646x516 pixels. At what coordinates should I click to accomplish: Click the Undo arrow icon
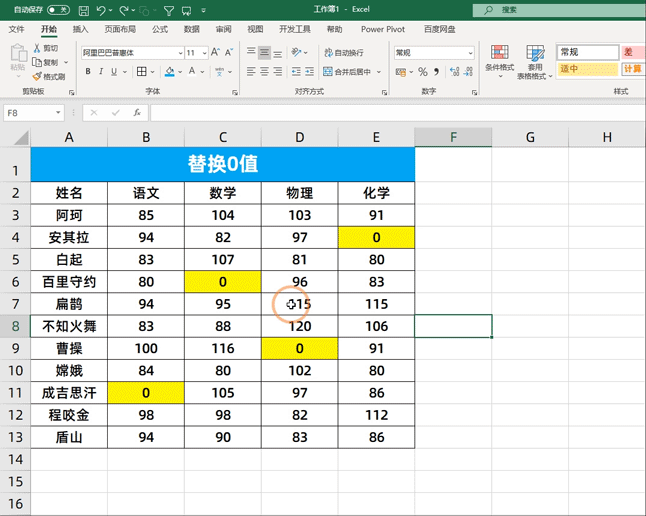point(101,10)
